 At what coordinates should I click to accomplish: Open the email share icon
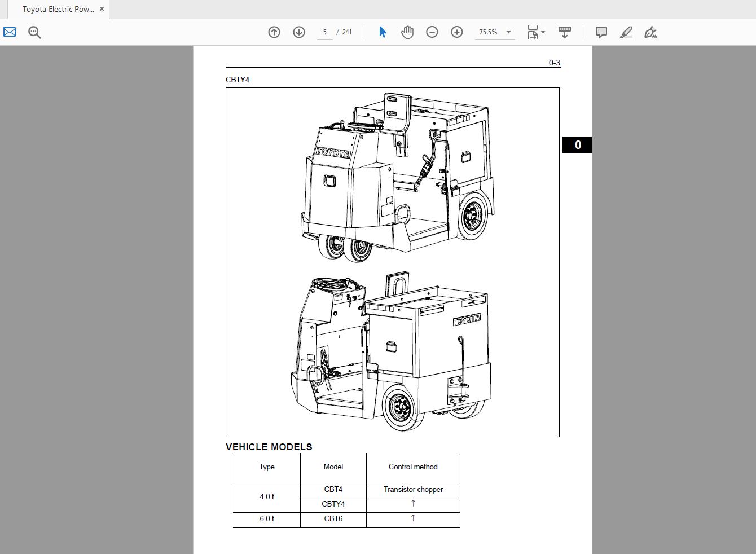pyautogui.click(x=9, y=32)
